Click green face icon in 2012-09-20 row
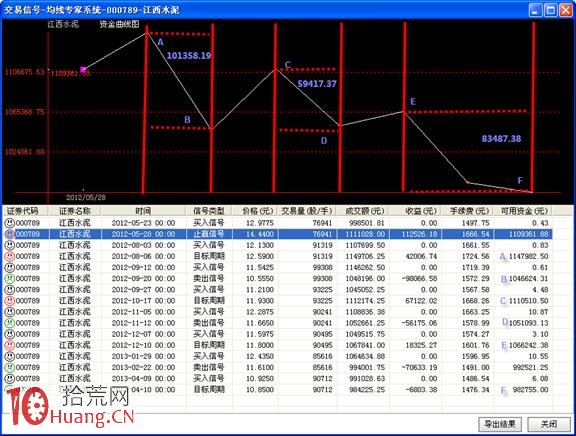576x436 pixels. [10, 278]
